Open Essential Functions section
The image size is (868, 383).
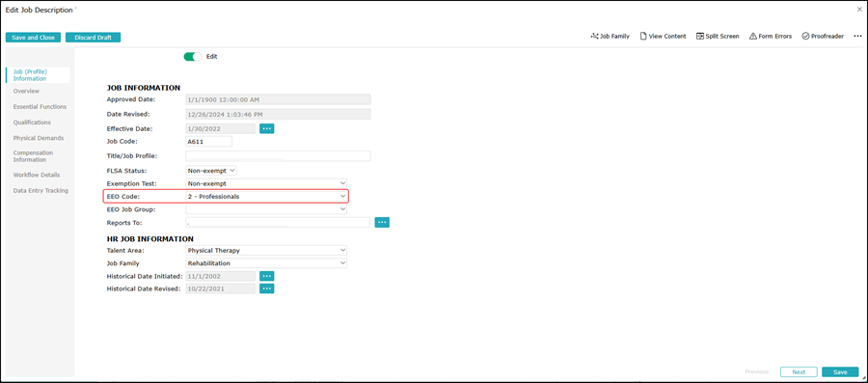(x=40, y=106)
